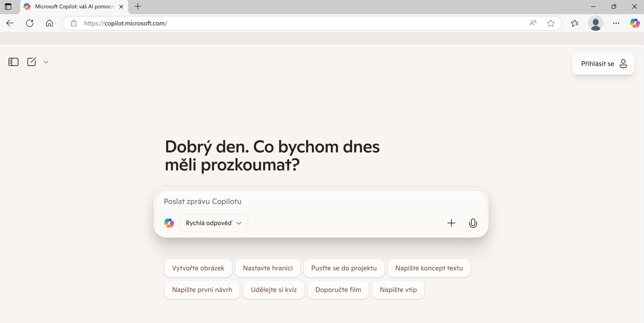644x323 pixels.
Task: Toggle the left panel visibility
Action: point(13,62)
